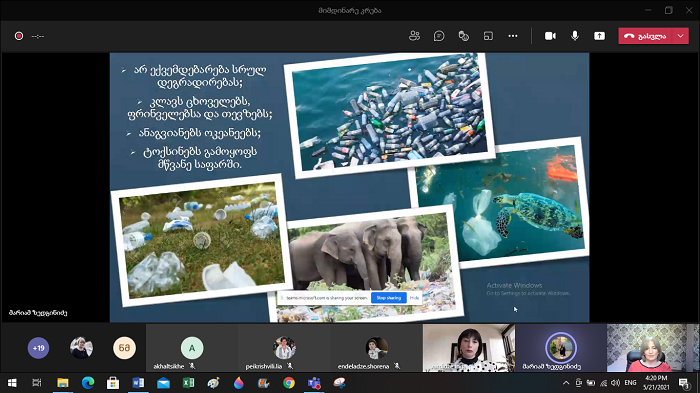This screenshot has width=700, height=393.
Task: Open Task View on the taskbar
Action: (37, 383)
